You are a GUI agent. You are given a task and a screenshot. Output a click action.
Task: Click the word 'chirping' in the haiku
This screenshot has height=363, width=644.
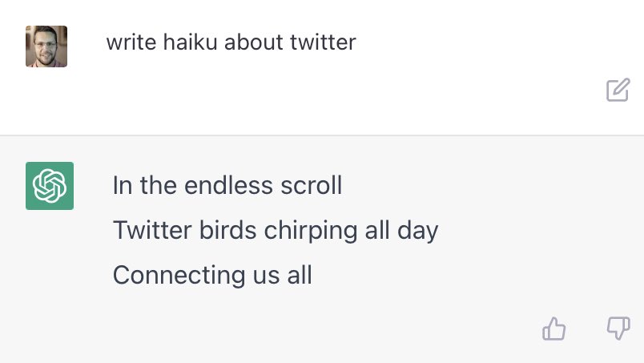tap(311, 230)
